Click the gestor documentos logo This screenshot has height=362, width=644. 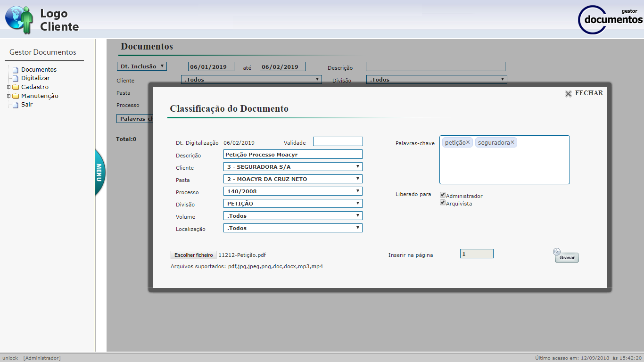610,20
